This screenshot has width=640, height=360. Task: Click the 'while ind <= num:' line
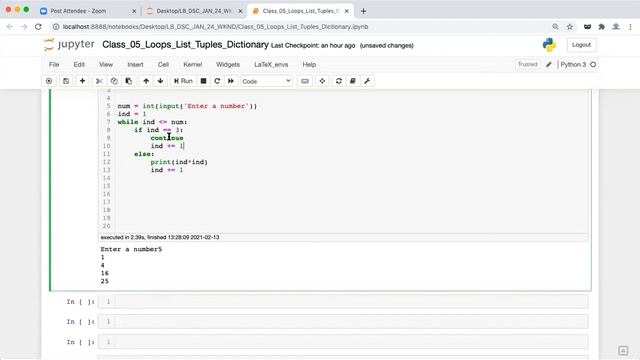pyautogui.click(x=152, y=122)
